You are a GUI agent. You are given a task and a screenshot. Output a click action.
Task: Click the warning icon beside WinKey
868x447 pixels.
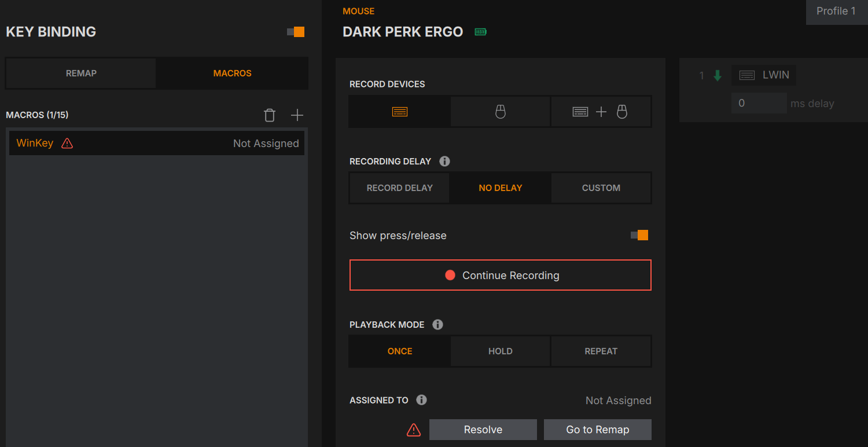pos(67,143)
